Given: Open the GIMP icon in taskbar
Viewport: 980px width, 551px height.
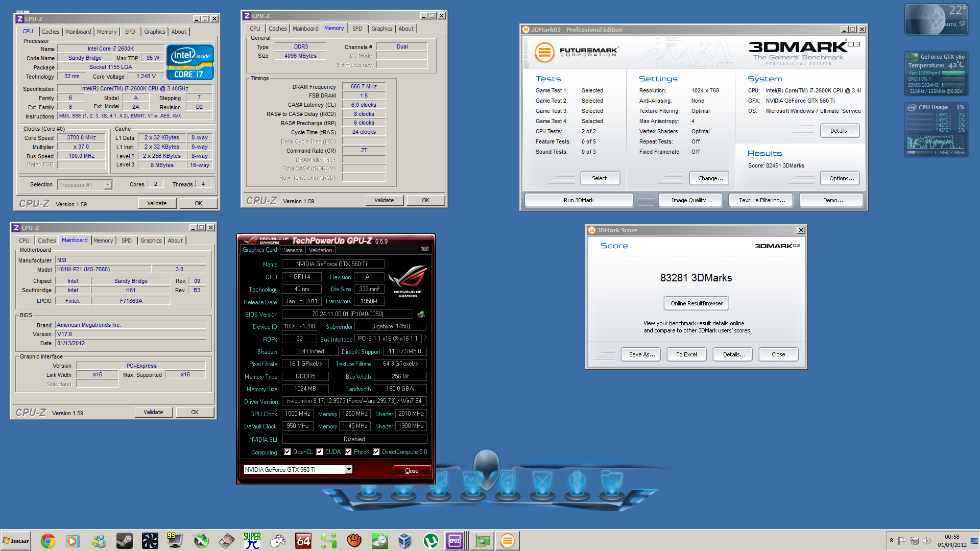Looking at the screenshot, I should tap(277, 540).
